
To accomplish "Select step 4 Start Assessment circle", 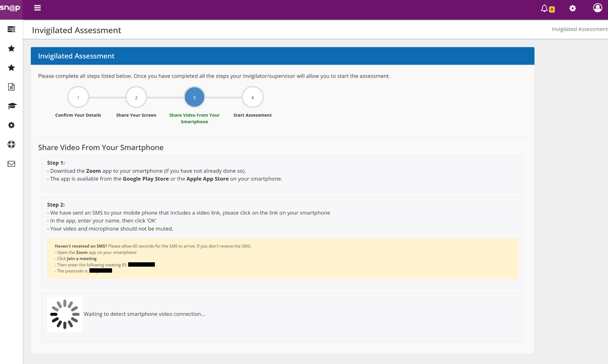I will [x=252, y=97].
